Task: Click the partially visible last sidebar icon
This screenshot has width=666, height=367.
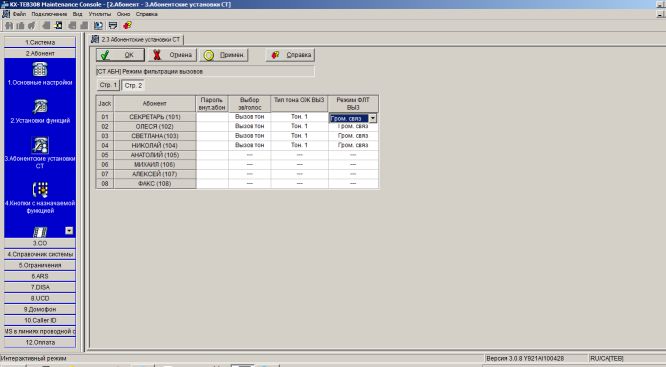Action: (x=40, y=232)
